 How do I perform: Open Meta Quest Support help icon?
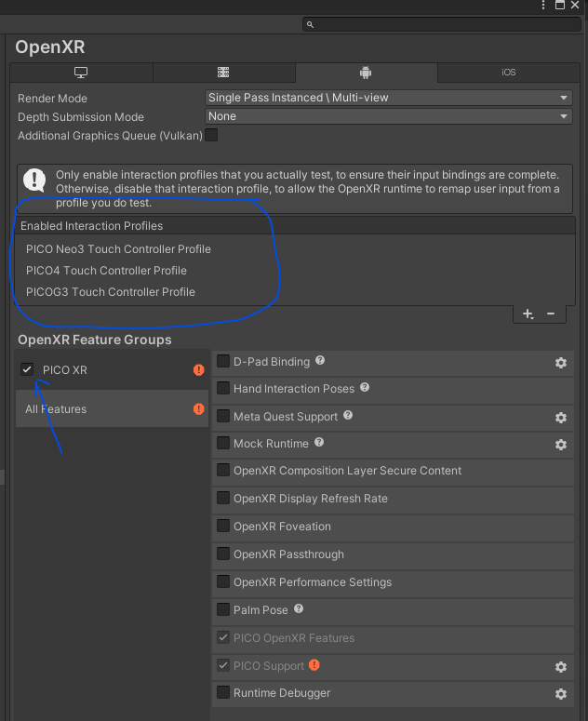click(x=348, y=415)
